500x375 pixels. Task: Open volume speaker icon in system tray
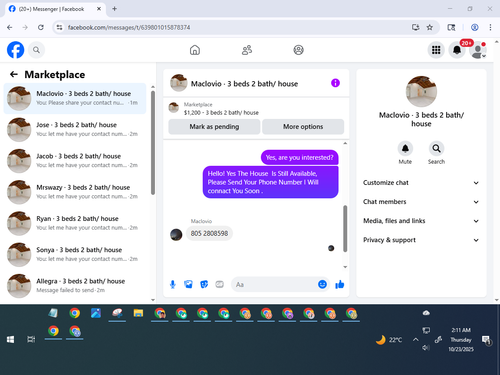point(426,348)
